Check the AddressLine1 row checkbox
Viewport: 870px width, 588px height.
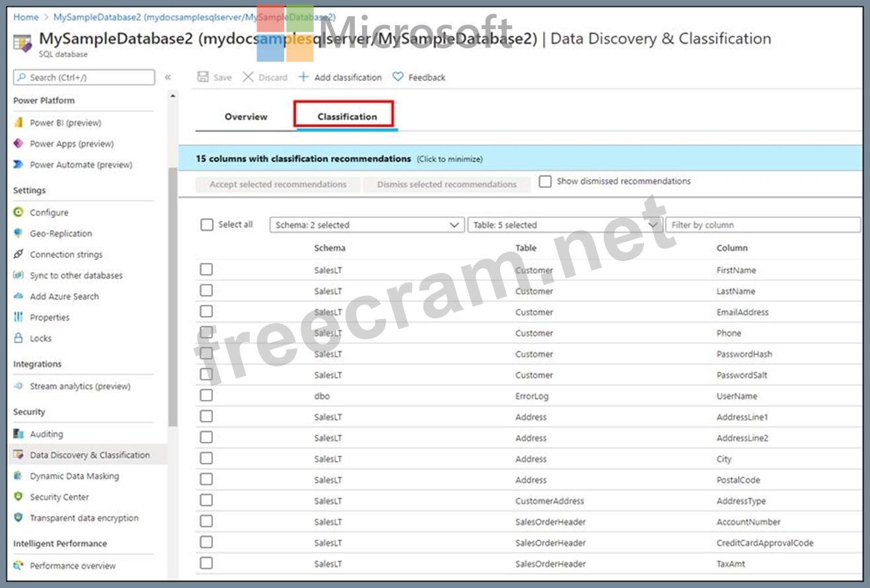point(206,416)
